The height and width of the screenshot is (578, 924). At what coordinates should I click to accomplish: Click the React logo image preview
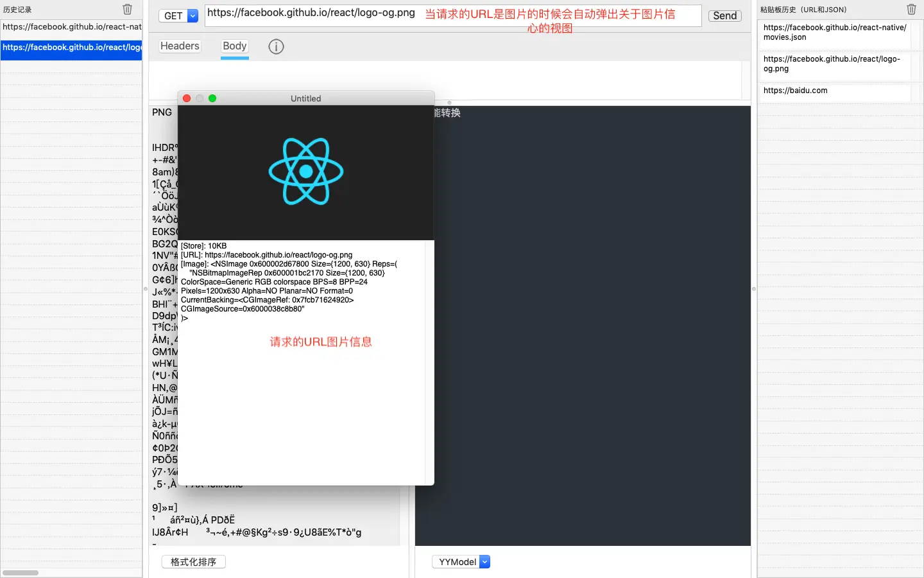(x=306, y=172)
